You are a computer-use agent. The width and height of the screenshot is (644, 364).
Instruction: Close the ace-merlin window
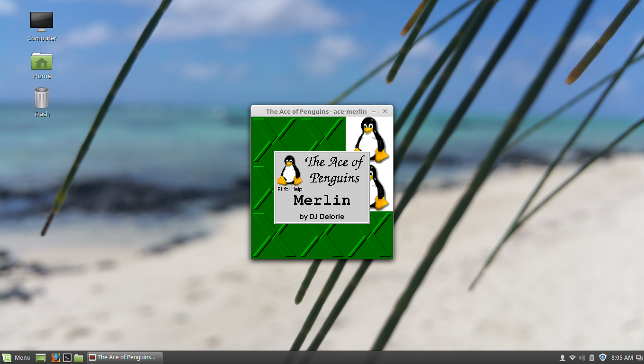tap(385, 111)
